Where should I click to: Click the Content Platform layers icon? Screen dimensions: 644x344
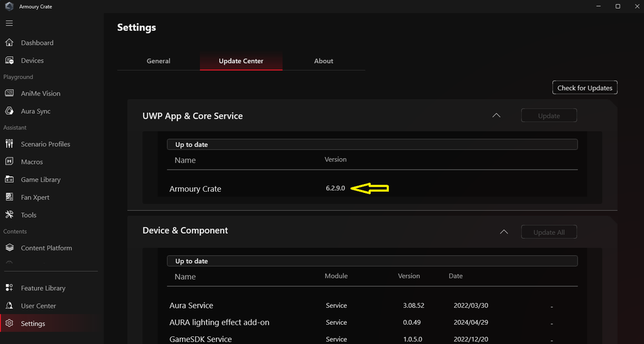[x=10, y=248]
